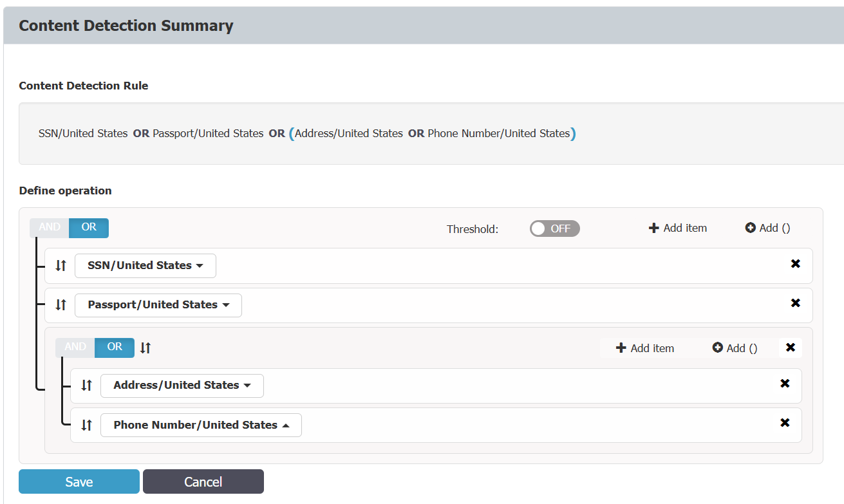
Task: Delete the Phone Number/United States row
Action: click(785, 423)
